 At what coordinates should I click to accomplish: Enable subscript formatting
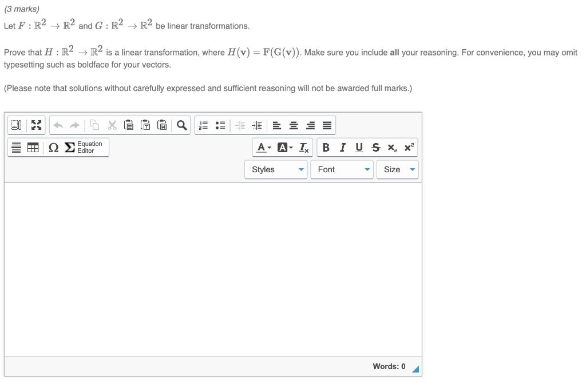pyautogui.click(x=392, y=147)
